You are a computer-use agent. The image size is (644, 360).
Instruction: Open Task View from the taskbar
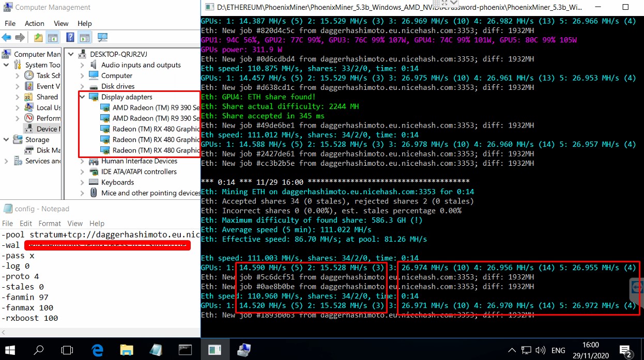coord(67,350)
